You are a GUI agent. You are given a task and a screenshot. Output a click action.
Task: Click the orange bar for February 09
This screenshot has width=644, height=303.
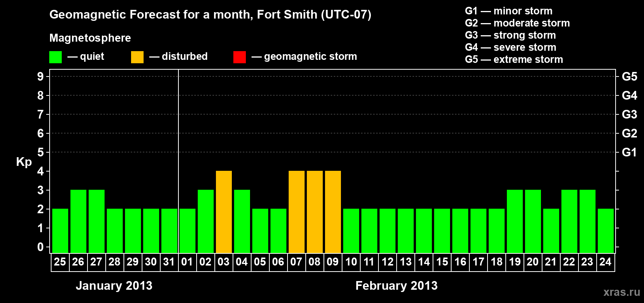click(x=333, y=212)
